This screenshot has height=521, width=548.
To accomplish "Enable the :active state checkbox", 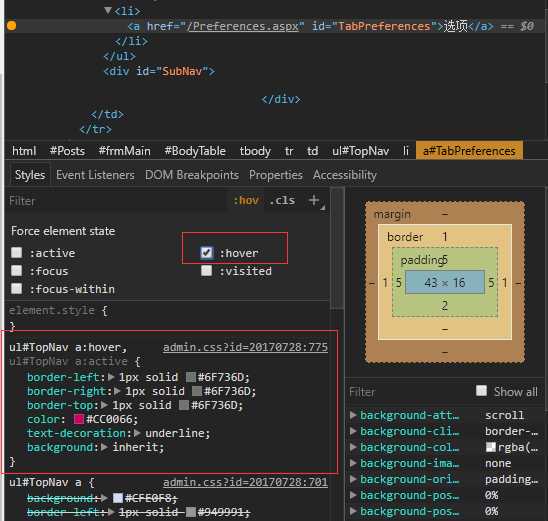I will point(16,252).
